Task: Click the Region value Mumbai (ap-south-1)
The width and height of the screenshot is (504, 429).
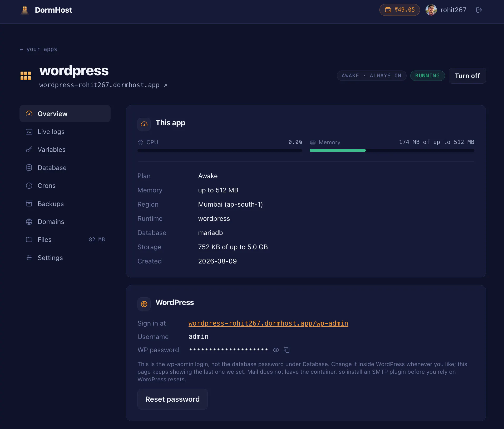Action: [x=230, y=204]
